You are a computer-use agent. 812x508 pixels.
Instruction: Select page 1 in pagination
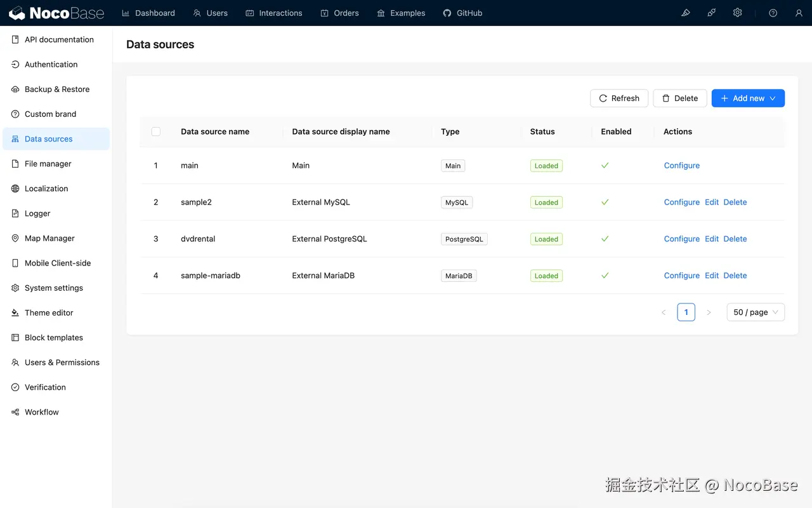click(686, 312)
